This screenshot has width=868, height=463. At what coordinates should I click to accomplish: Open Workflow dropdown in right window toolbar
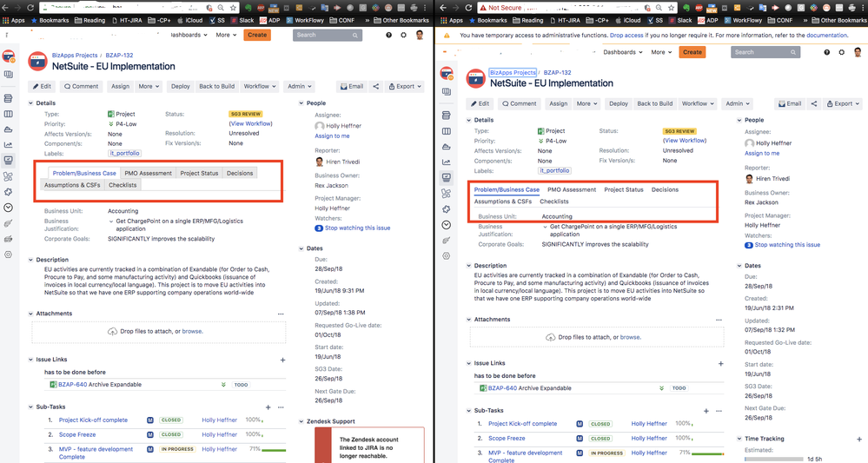(x=698, y=103)
